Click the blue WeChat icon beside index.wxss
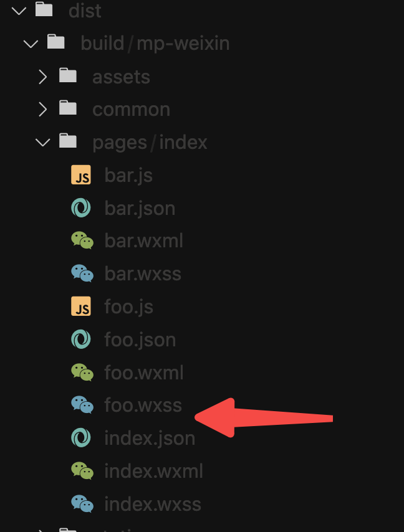Viewport: 404px width, 532px height. pos(82,503)
